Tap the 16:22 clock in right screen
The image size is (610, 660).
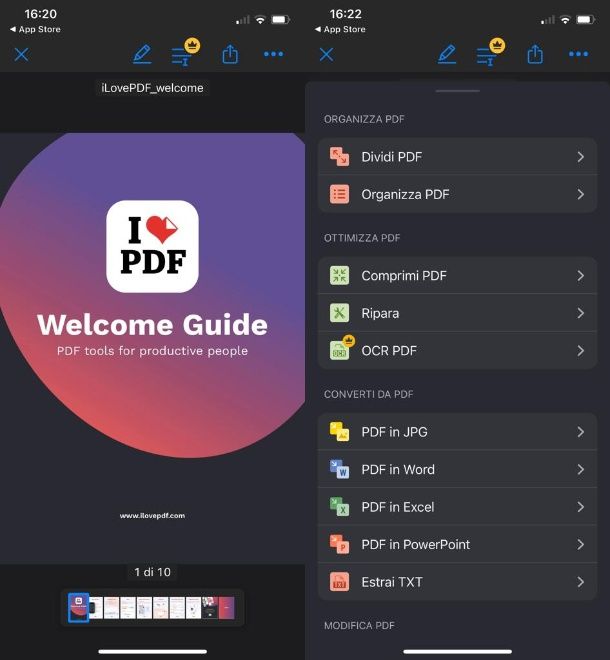point(346,14)
